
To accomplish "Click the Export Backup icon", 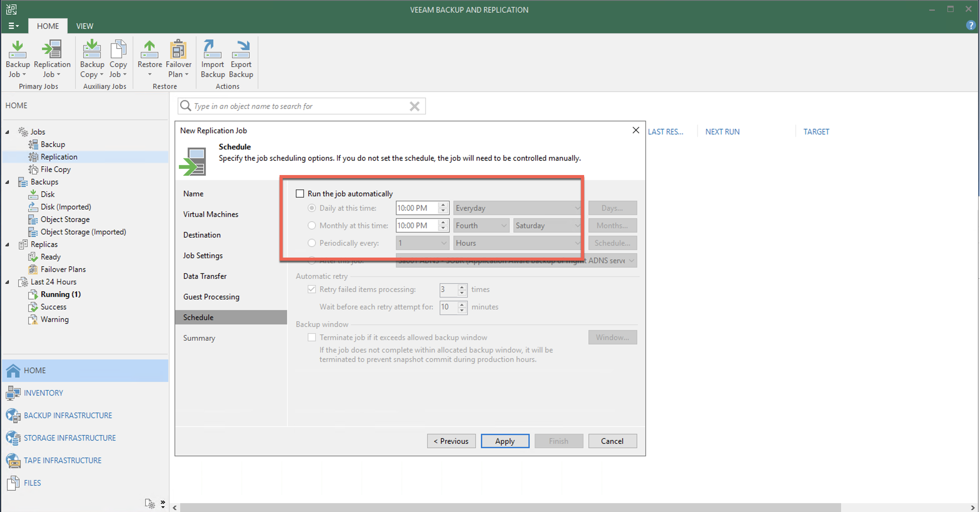I will (241, 58).
